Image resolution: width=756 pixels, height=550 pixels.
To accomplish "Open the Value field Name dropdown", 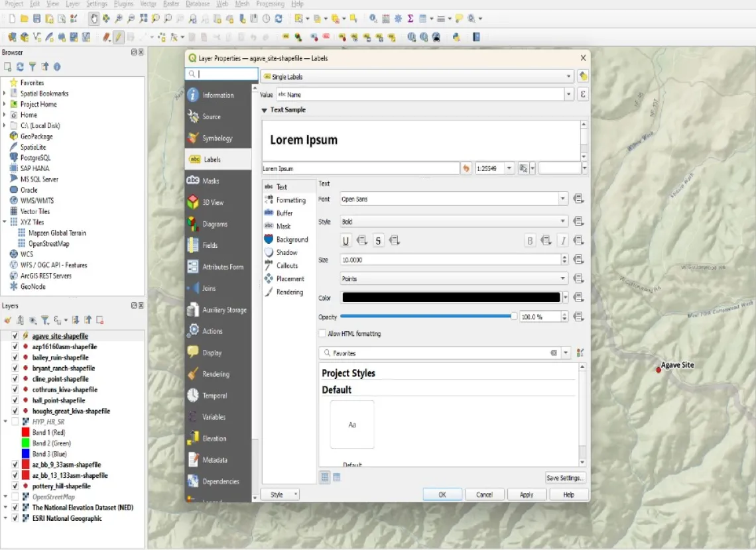I will (x=568, y=94).
